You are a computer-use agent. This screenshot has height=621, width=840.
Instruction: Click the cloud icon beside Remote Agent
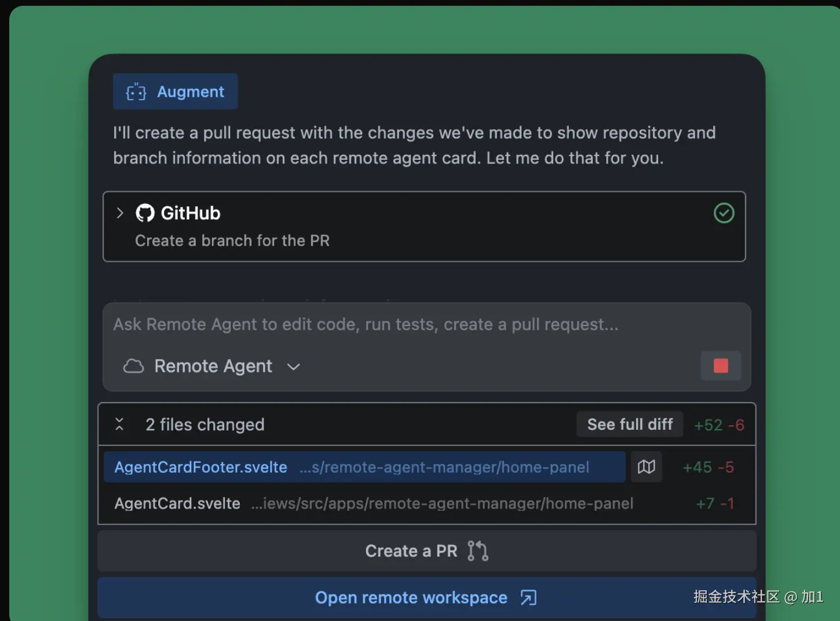[133, 366]
